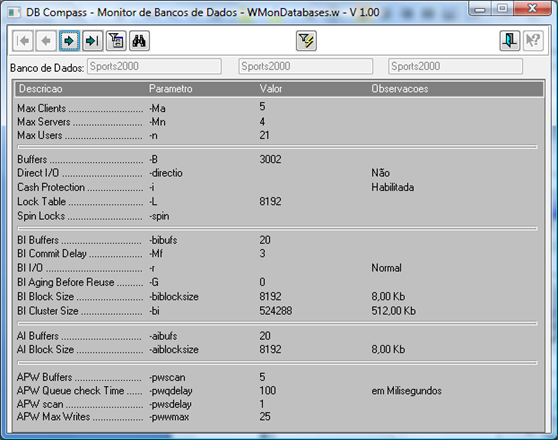
Task: Select the APW Queue check Time row
Action: pyautogui.click(x=278, y=391)
